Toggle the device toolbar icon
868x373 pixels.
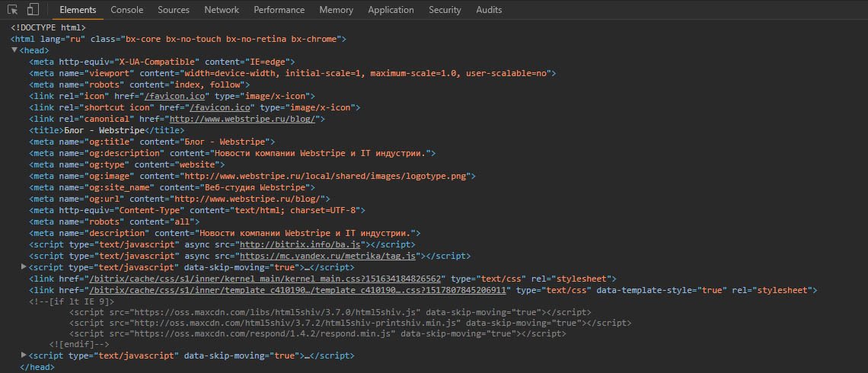pyautogui.click(x=33, y=9)
